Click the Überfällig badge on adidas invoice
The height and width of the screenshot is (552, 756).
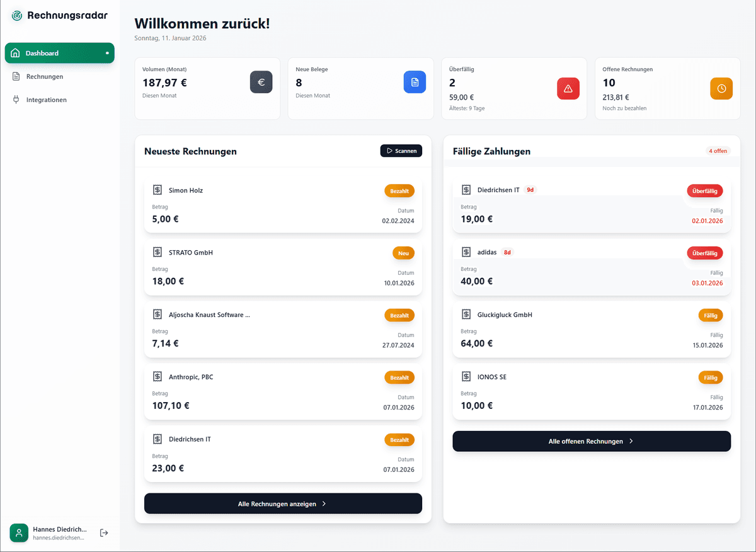coord(704,253)
